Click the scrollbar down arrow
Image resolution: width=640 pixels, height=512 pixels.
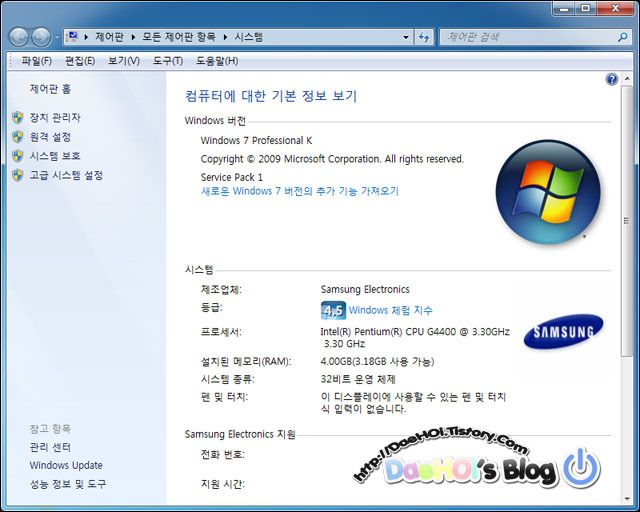(x=627, y=499)
